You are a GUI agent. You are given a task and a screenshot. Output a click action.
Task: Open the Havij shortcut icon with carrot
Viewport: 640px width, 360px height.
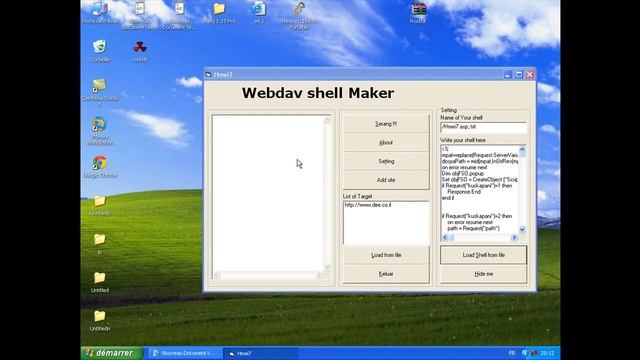coord(299,15)
